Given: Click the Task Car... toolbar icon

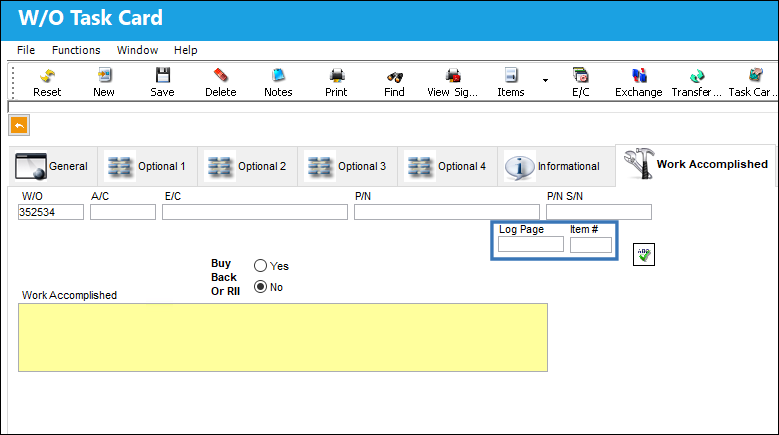Looking at the screenshot, I should pyautogui.click(x=753, y=82).
